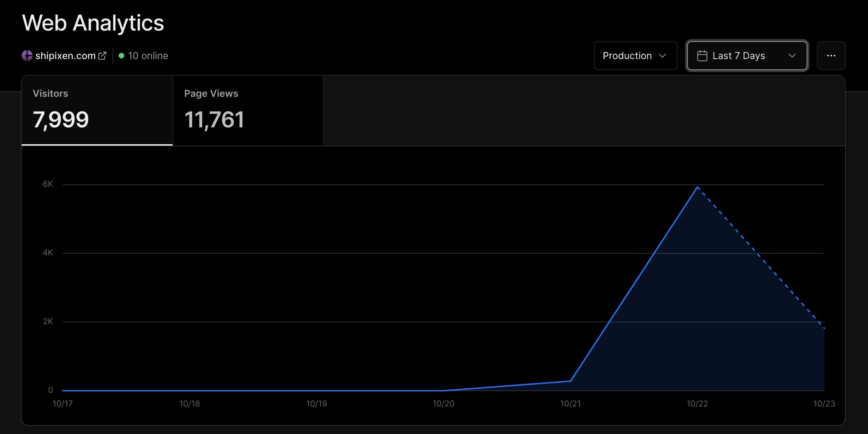Click the green online status dot
868x434 pixels.
pos(121,56)
